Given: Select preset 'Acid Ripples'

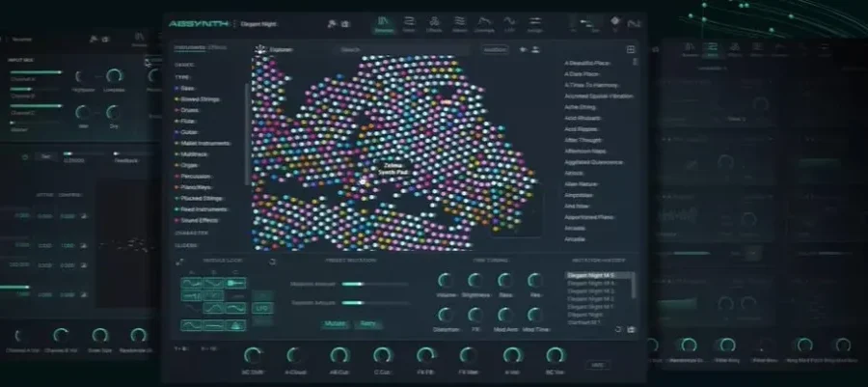Looking at the screenshot, I should (x=583, y=129).
